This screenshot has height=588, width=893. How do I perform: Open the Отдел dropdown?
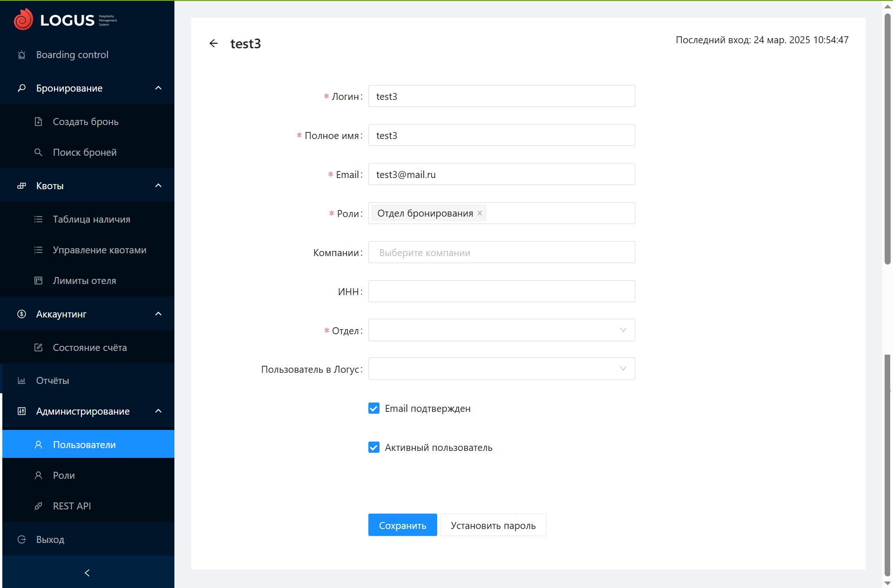pos(501,330)
